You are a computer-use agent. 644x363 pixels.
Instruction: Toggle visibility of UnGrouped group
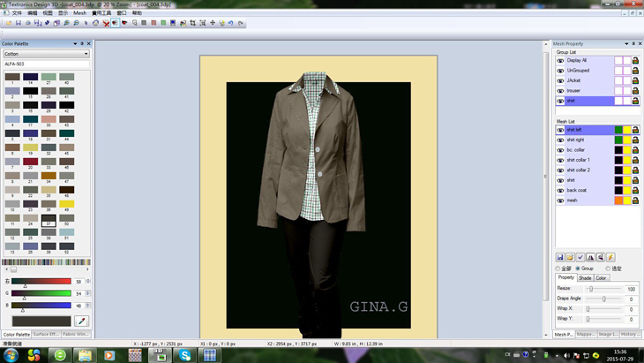tap(560, 71)
